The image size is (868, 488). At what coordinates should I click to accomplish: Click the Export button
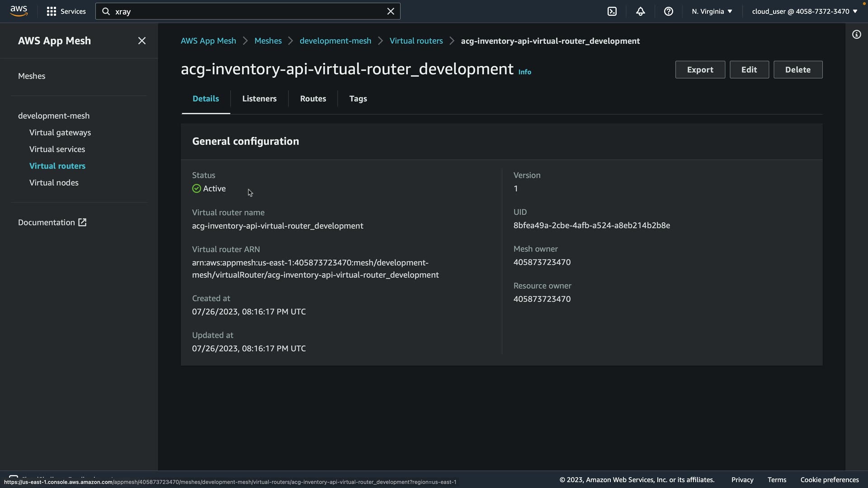pos(700,70)
